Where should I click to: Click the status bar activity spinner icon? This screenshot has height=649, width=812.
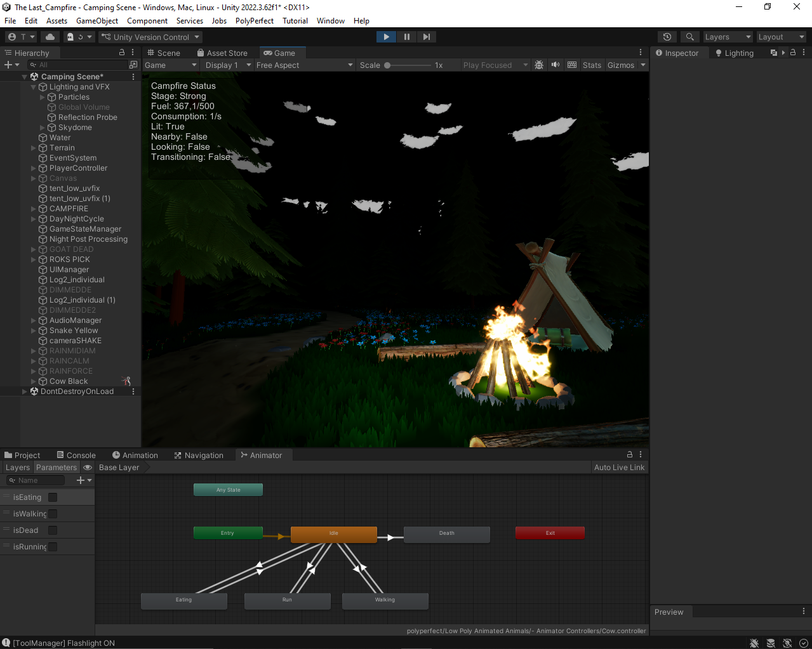[x=804, y=643]
